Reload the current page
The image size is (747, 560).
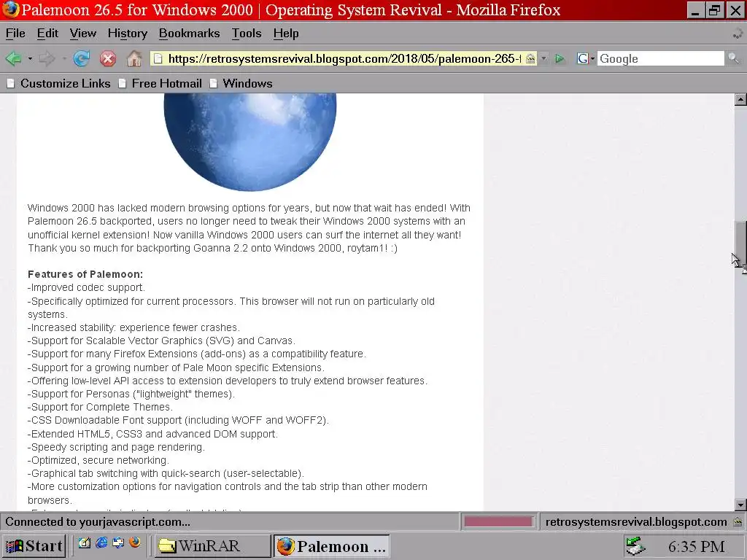pos(82,58)
